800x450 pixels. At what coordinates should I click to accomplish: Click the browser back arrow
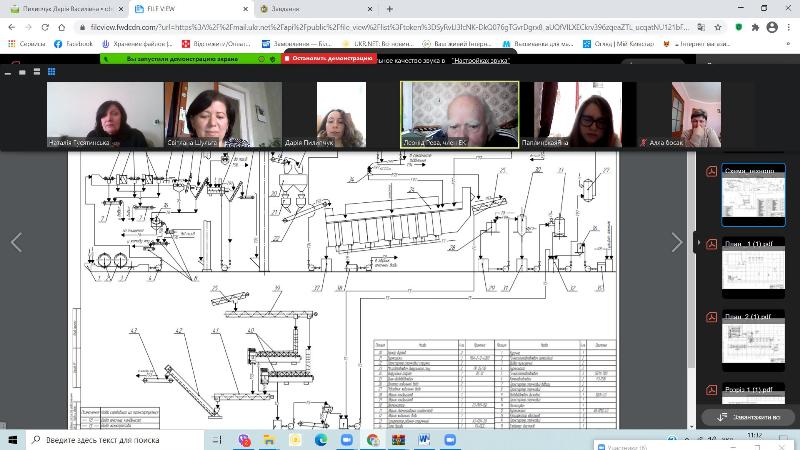12,27
